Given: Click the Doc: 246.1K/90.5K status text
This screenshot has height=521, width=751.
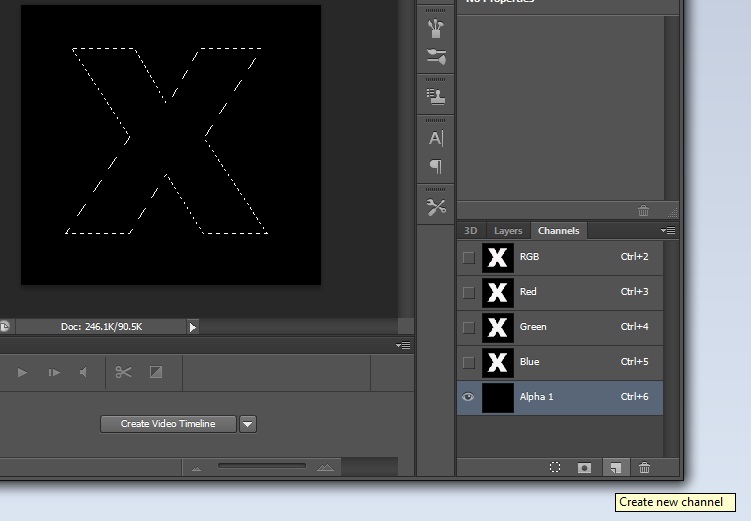Looking at the screenshot, I should tap(102, 327).
